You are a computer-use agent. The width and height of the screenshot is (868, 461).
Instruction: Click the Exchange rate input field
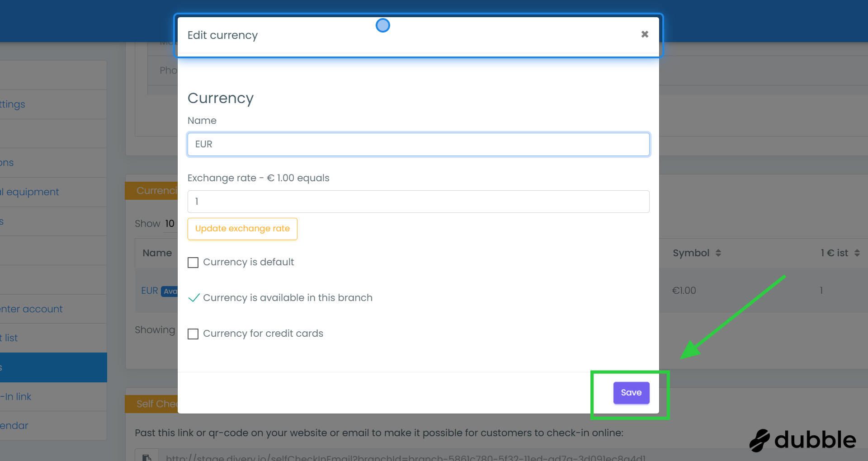(418, 202)
